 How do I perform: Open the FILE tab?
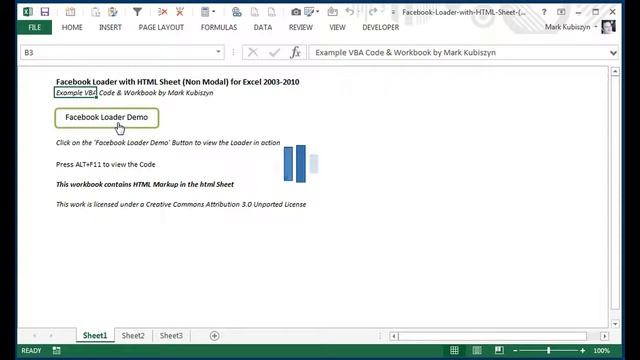pos(35,27)
